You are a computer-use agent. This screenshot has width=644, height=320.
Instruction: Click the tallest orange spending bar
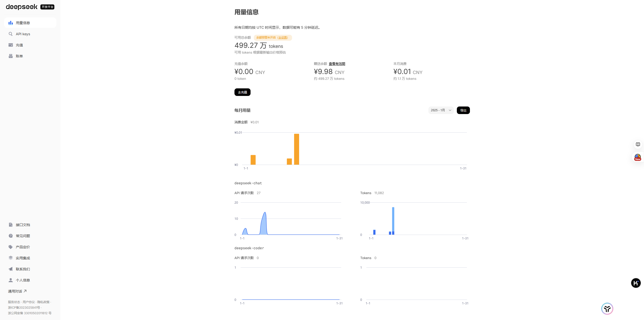(297, 149)
